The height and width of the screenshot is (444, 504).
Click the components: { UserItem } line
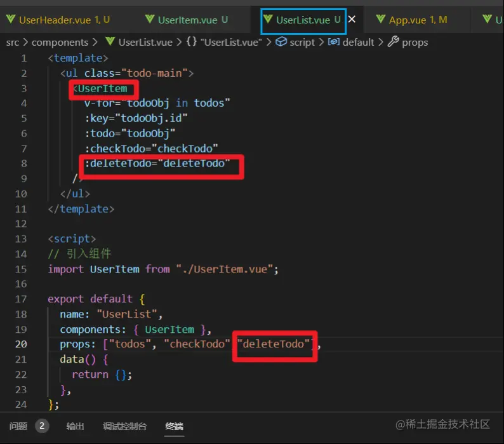click(x=136, y=330)
